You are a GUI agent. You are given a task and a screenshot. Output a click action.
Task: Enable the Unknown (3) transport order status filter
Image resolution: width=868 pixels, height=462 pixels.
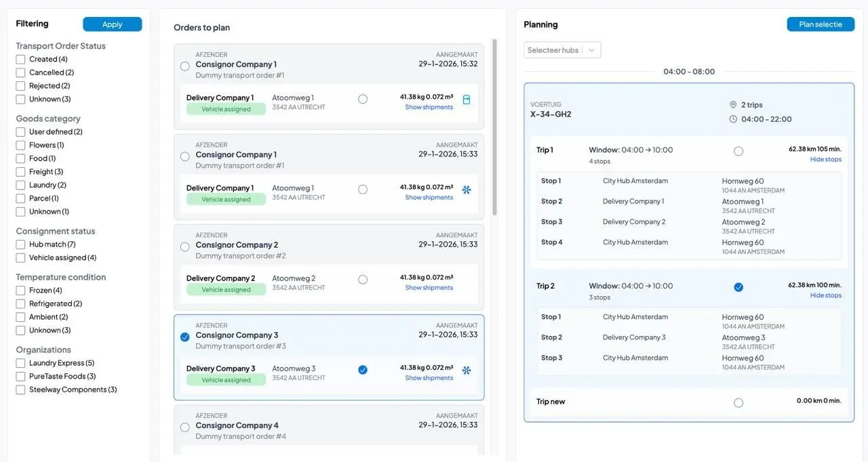pyautogui.click(x=20, y=99)
